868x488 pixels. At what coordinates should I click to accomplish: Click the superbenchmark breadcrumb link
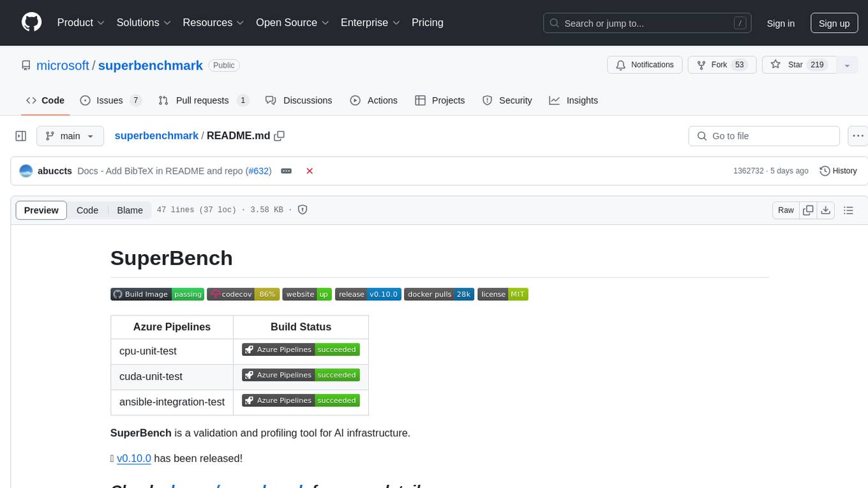tap(156, 136)
